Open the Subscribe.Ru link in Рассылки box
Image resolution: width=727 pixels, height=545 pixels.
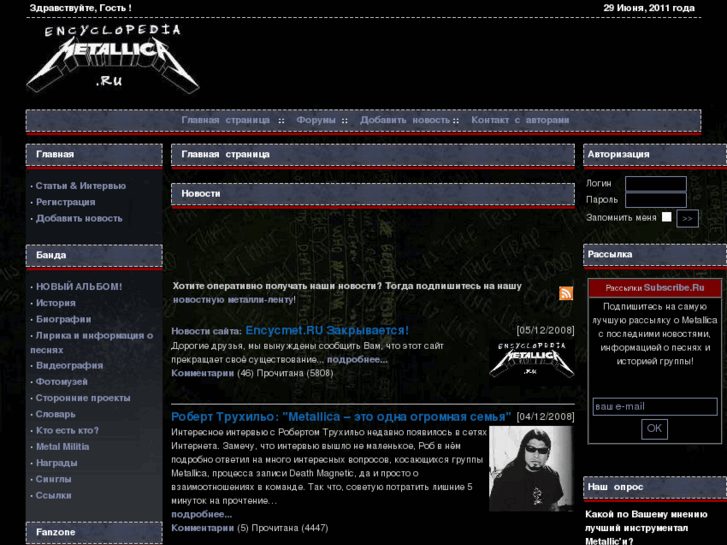point(674,288)
